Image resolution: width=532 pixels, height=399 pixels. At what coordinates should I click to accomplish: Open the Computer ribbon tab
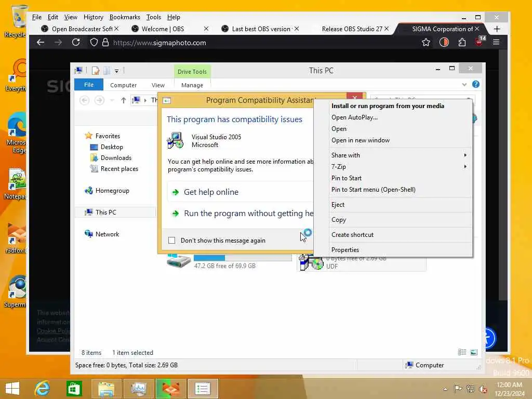pos(123,85)
